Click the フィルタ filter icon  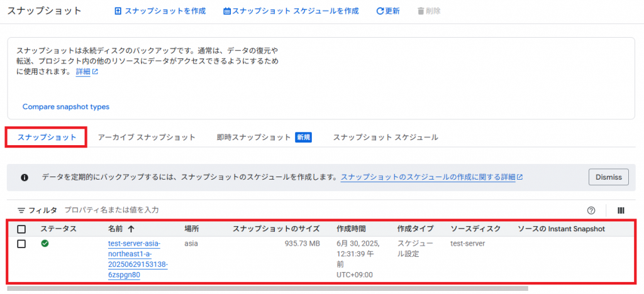click(x=21, y=210)
